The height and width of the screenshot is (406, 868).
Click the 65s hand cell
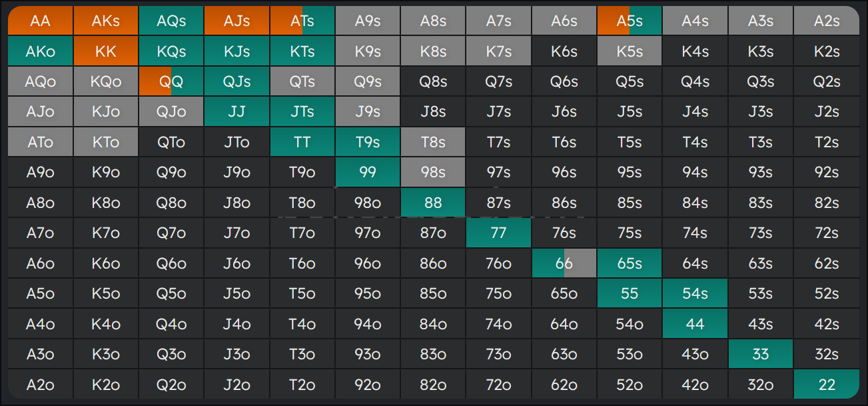click(630, 263)
